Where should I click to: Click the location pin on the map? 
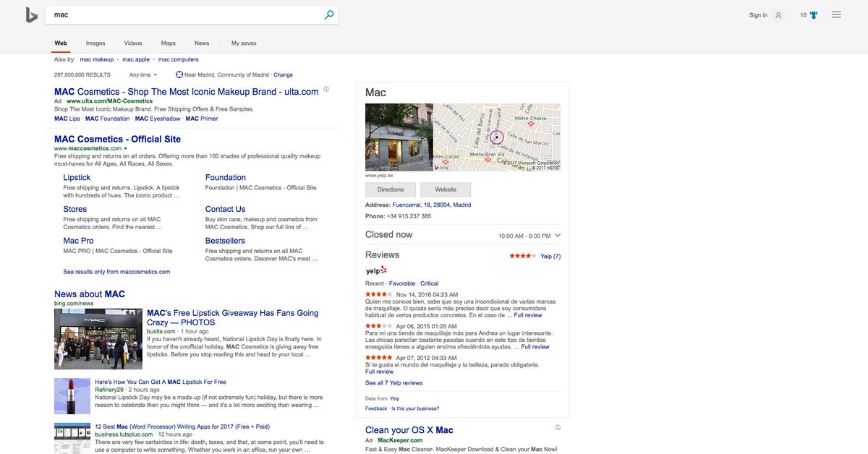[x=496, y=137]
